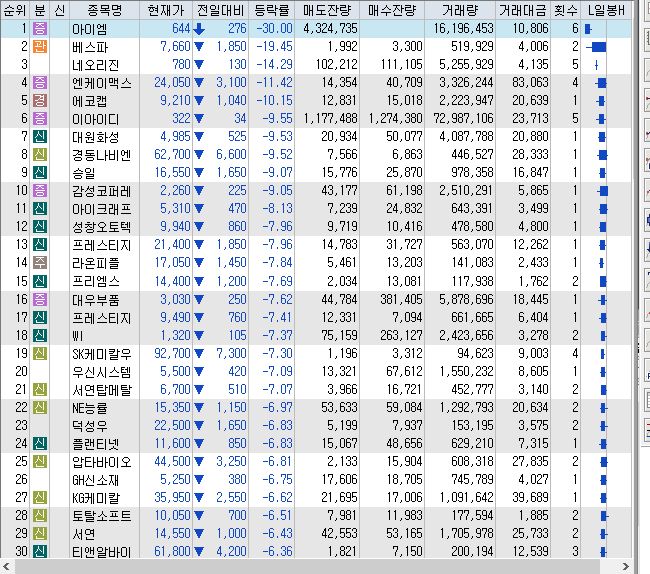Viewport: 650px width, 574px height.
Task: Click the candle bar icon on the 엔케이맥스 row
Action: tap(601, 83)
